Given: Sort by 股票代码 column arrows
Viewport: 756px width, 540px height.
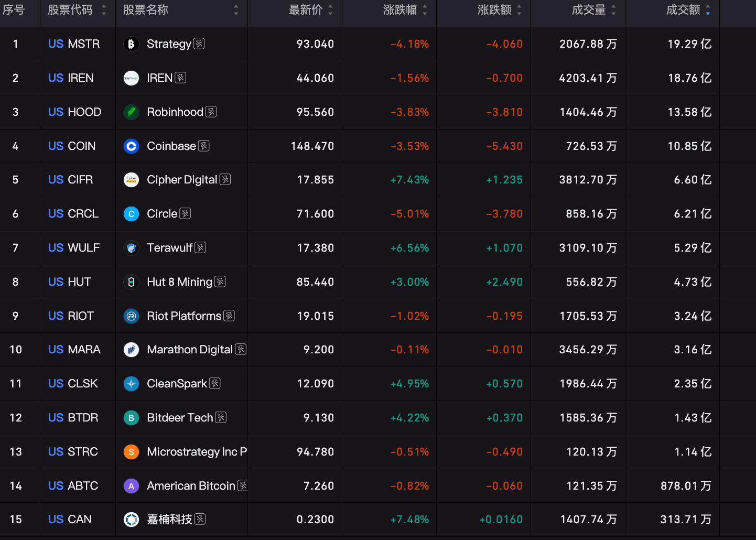Looking at the screenshot, I should click(x=104, y=10).
